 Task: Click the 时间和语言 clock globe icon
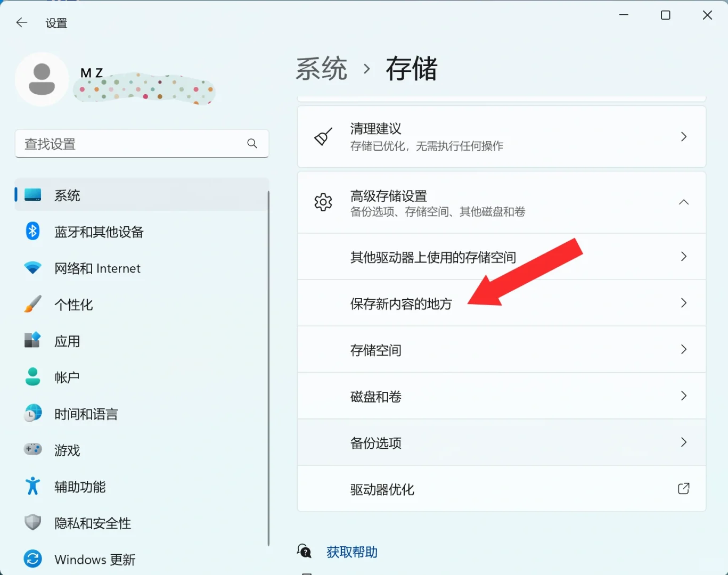pyautogui.click(x=33, y=413)
